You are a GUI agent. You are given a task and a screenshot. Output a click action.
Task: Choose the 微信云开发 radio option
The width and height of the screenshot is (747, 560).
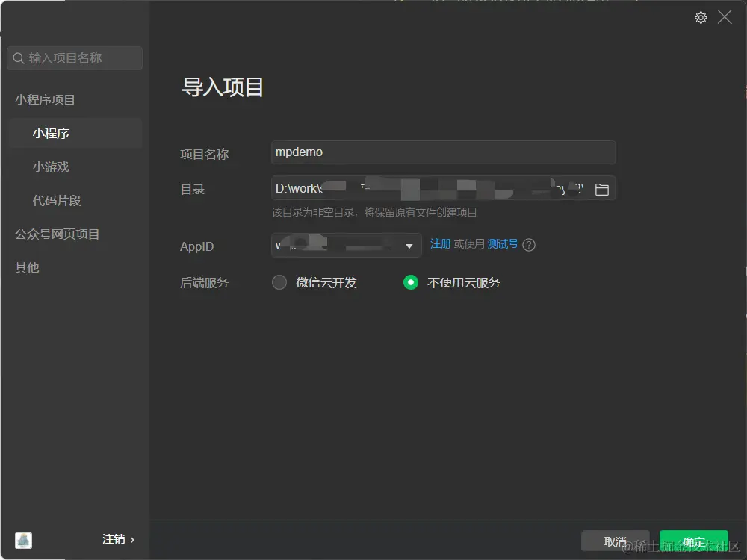pyautogui.click(x=279, y=282)
